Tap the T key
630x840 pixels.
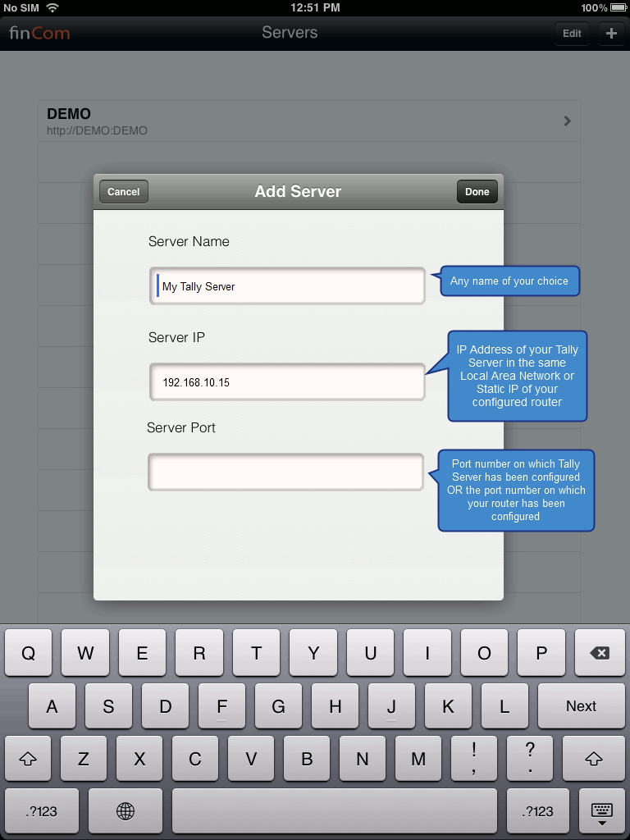[x=256, y=652]
